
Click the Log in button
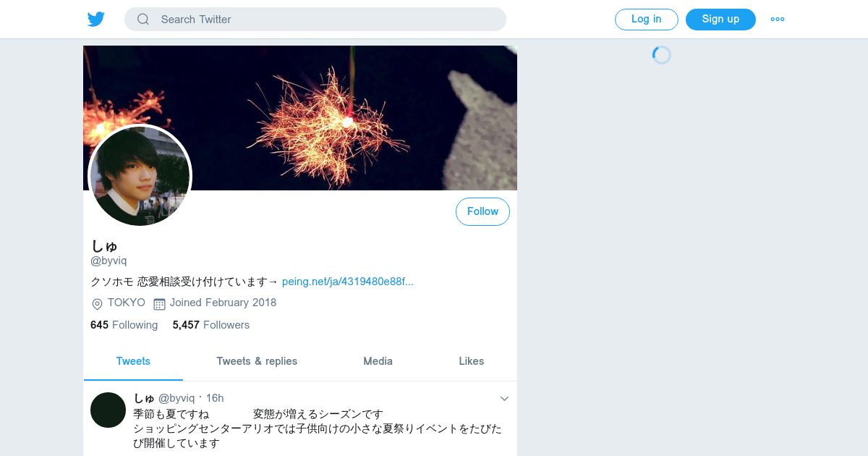(x=646, y=20)
